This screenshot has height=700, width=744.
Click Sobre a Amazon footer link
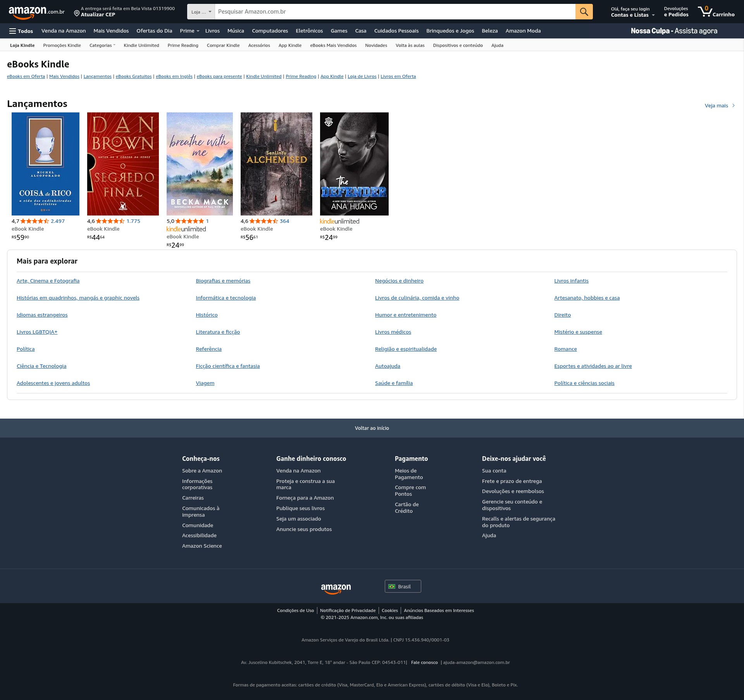pos(202,471)
